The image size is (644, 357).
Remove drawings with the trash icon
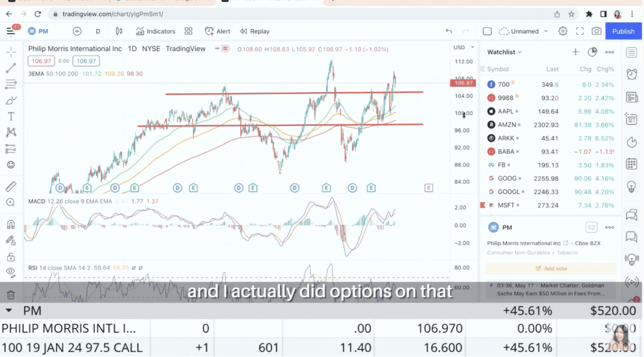coord(11,295)
